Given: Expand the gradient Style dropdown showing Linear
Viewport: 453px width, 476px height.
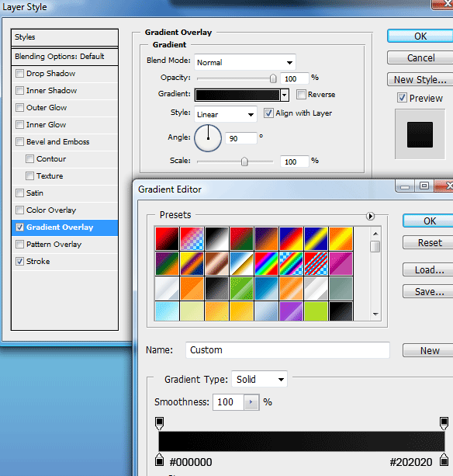Looking at the screenshot, I should 225,114.
